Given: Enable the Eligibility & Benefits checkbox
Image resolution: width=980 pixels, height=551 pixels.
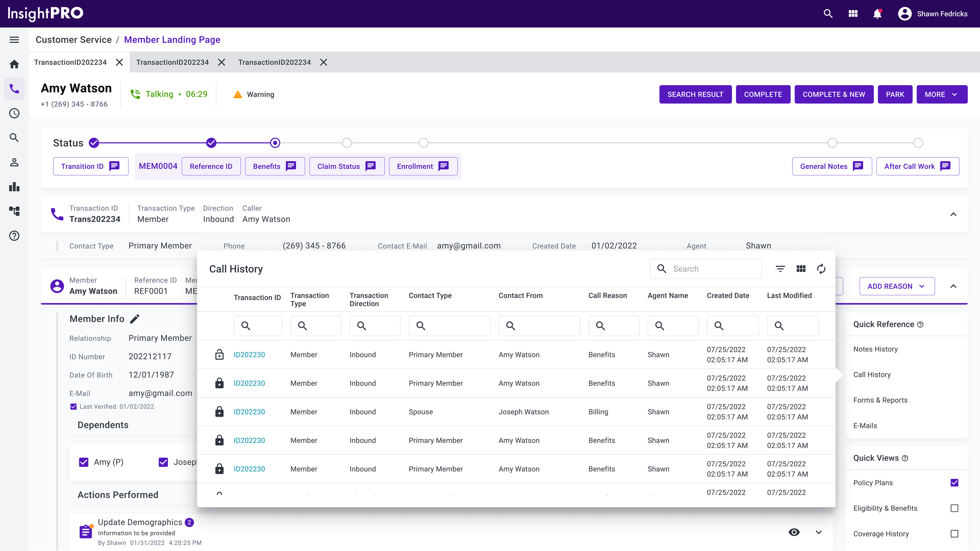Looking at the screenshot, I should 954,508.
